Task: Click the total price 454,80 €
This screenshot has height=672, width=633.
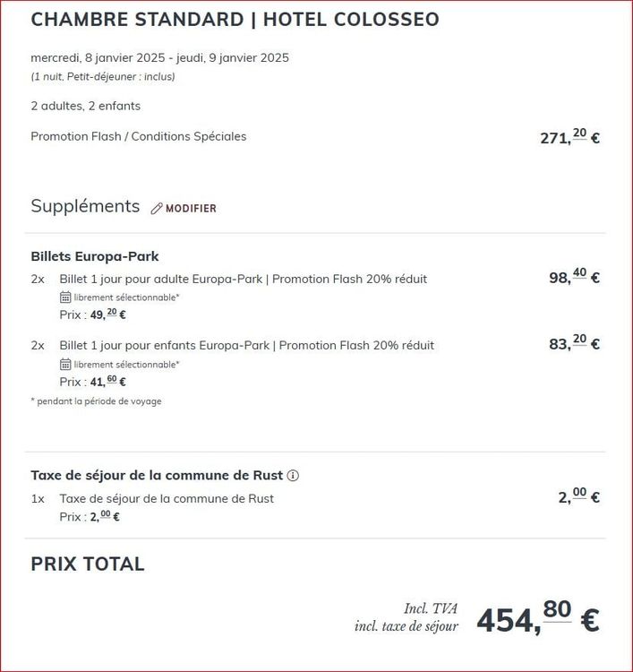Action: click(x=537, y=617)
